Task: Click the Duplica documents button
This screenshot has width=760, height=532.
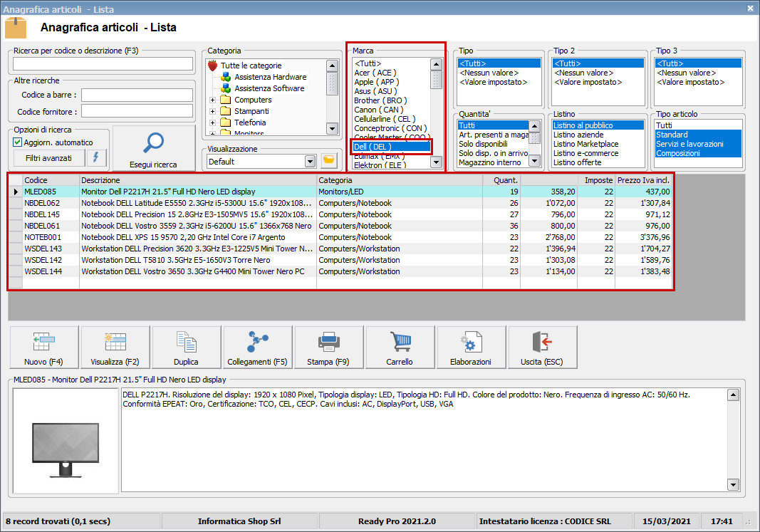Action: [x=187, y=347]
